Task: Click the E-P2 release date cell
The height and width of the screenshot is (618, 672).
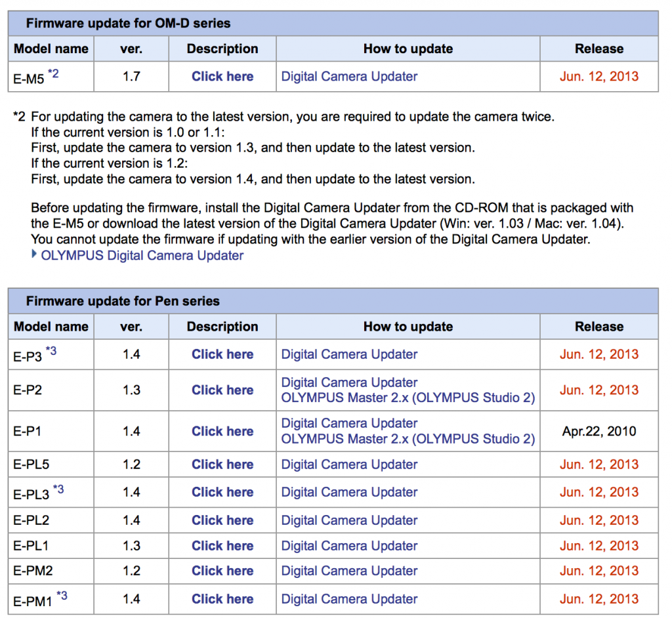Action: pos(599,390)
